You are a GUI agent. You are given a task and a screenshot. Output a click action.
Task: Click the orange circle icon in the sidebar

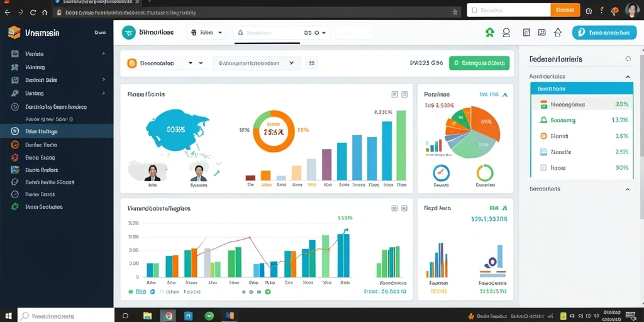click(15, 145)
